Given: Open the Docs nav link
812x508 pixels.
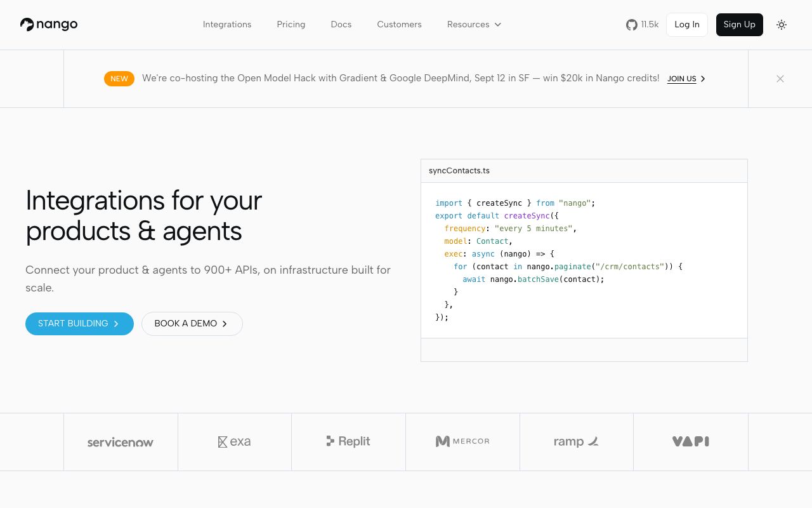Looking at the screenshot, I should click(341, 25).
